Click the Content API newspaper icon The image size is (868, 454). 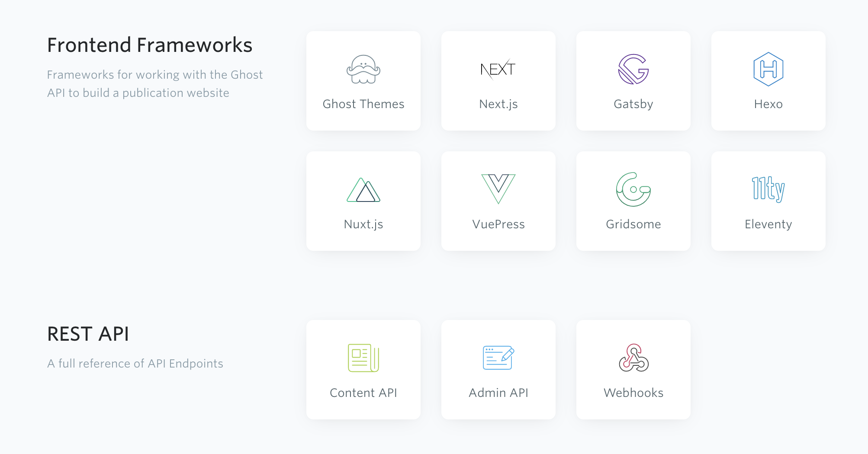coord(363,358)
